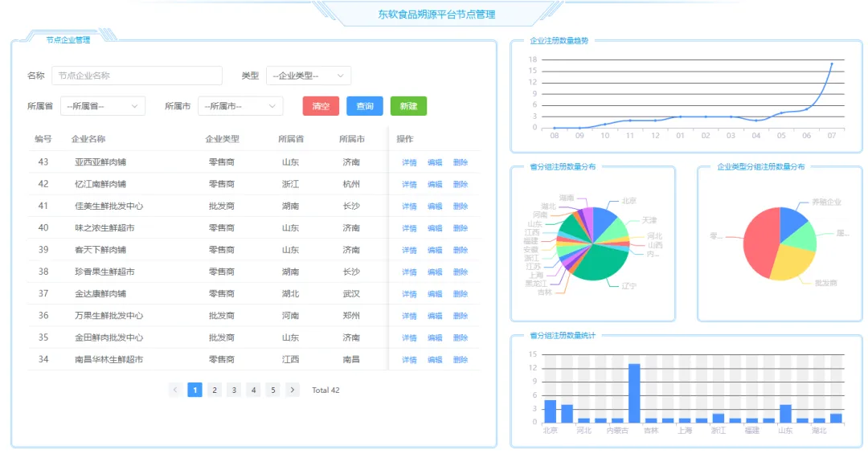Click the red 清空 button
This screenshot has height=458, width=868.
[x=321, y=106]
